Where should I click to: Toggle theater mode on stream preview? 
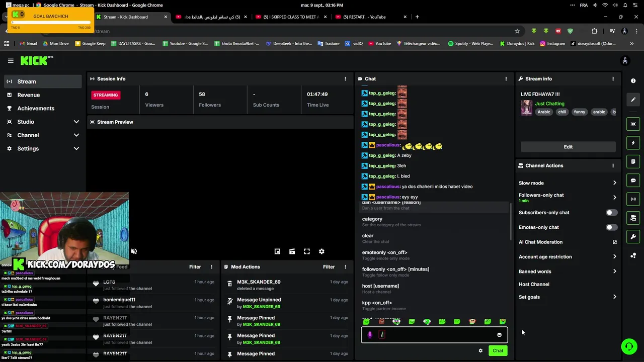[292, 251]
